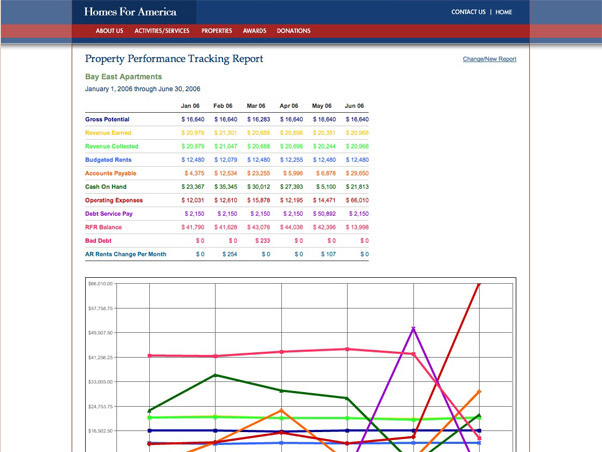This screenshot has width=602, height=452.
Task: Click the May 06 column header
Action: (x=322, y=106)
